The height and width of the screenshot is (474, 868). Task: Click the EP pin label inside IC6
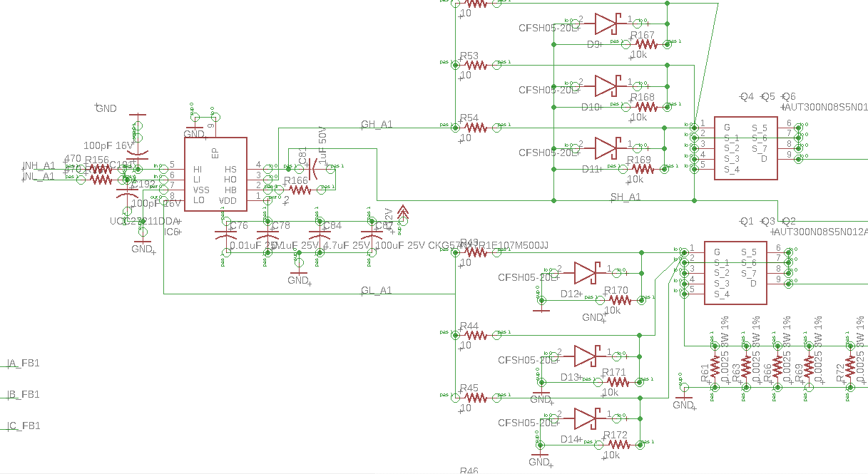point(214,152)
